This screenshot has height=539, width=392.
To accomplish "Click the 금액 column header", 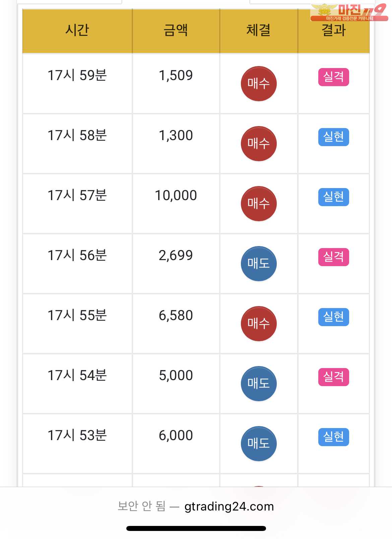I will [176, 31].
